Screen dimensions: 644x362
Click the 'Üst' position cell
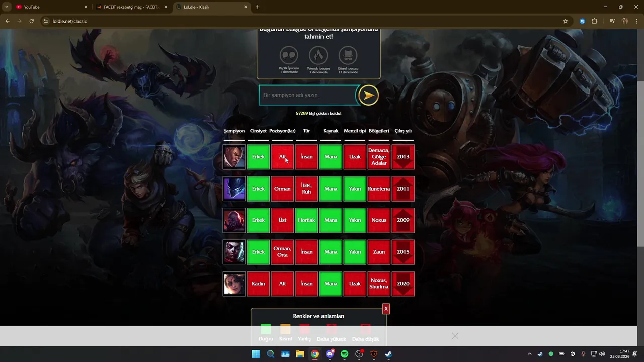pyautogui.click(x=282, y=220)
